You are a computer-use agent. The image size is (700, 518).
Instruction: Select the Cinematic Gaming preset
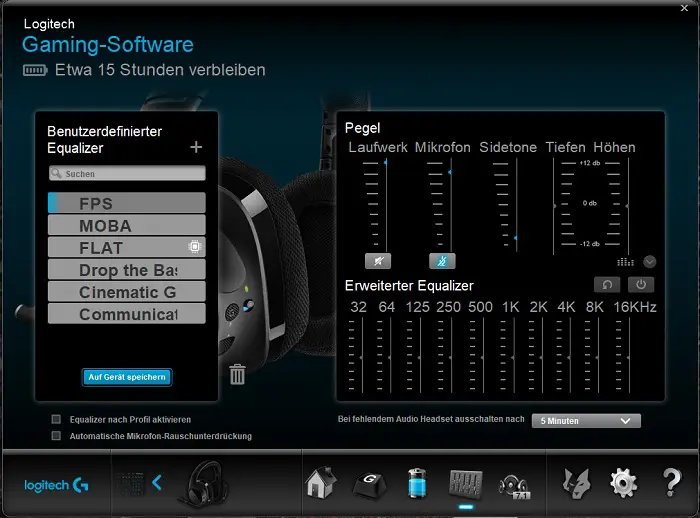coord(127,292)
